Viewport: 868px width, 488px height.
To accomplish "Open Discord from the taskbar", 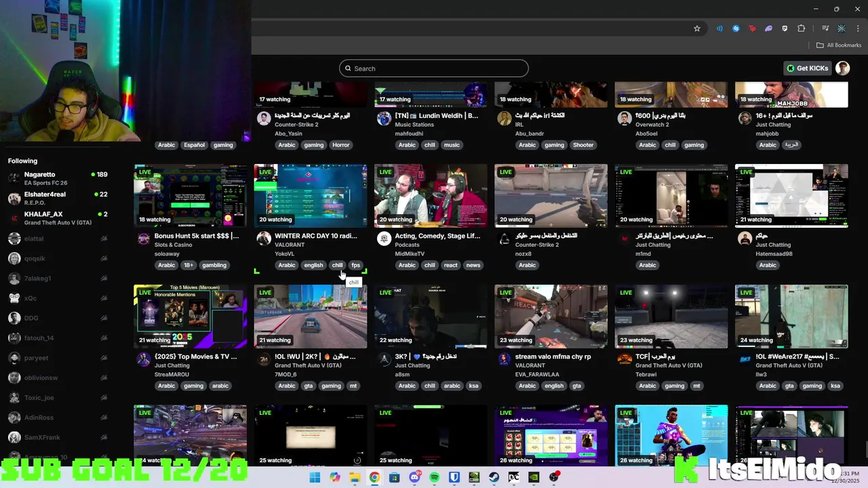I will [414, 477].
